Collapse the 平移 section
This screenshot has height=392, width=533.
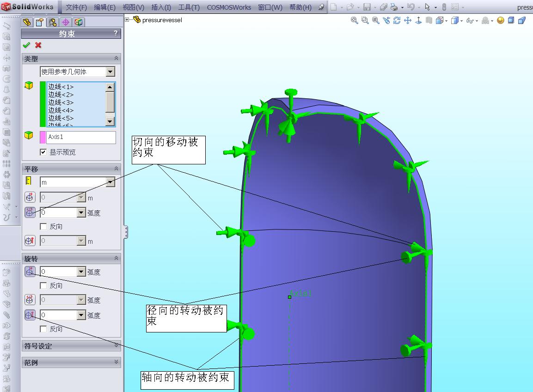tap(116, 169)
